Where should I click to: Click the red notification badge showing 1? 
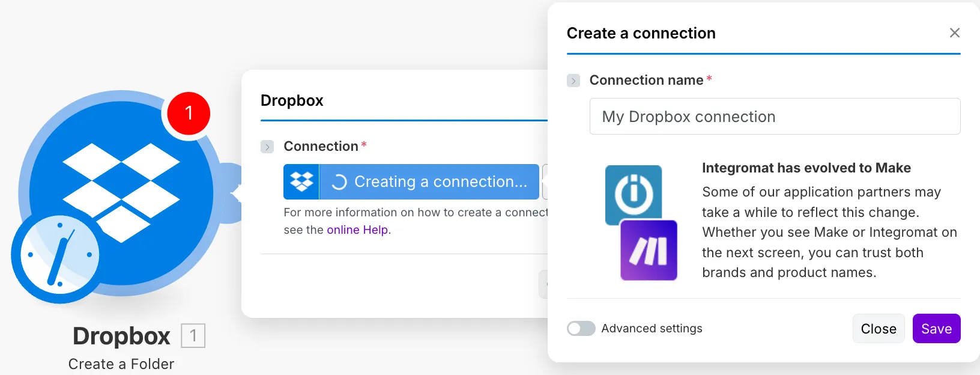[x=189, y=113]
